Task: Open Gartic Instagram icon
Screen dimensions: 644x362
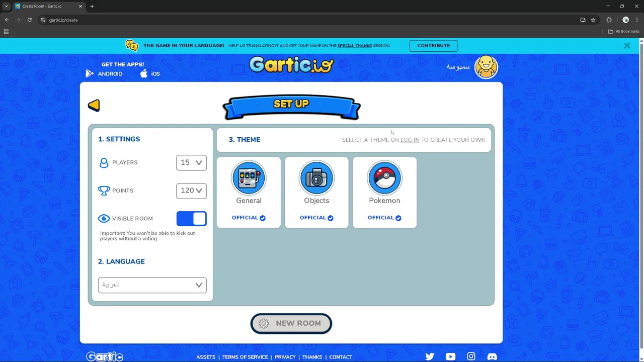Action: coord(471,356)
